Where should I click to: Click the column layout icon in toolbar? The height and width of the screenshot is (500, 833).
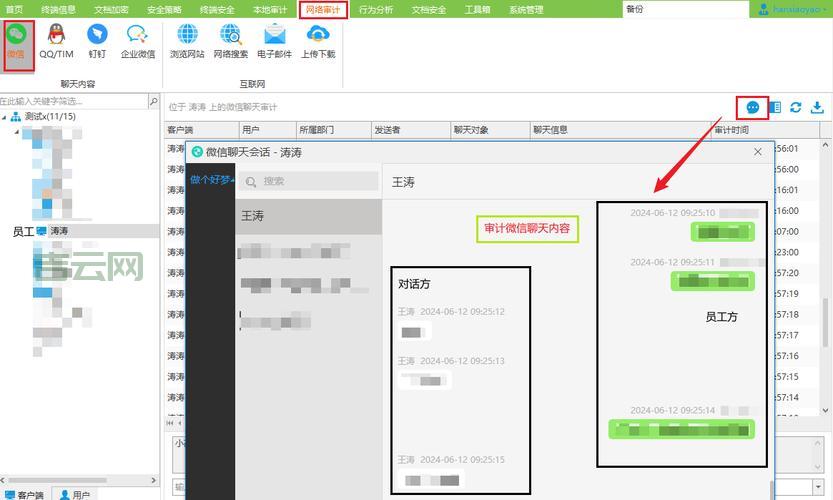775,107
